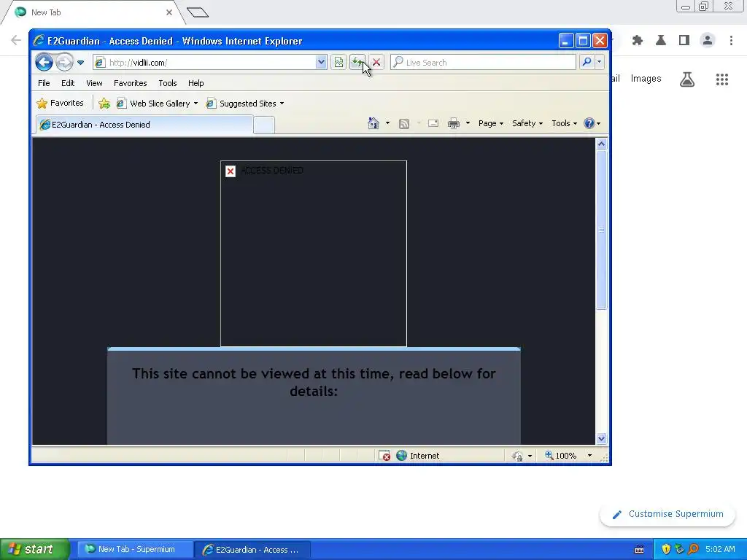The image size is (747, 560).
Task: Click the Help question mark icon
Action: click(589, 123)
